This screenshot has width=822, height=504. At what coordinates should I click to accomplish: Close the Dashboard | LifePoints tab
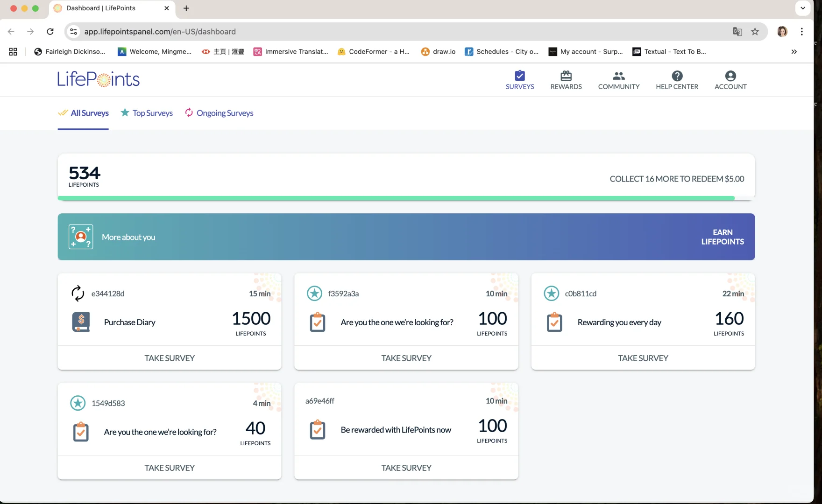[x=167, y=8]
